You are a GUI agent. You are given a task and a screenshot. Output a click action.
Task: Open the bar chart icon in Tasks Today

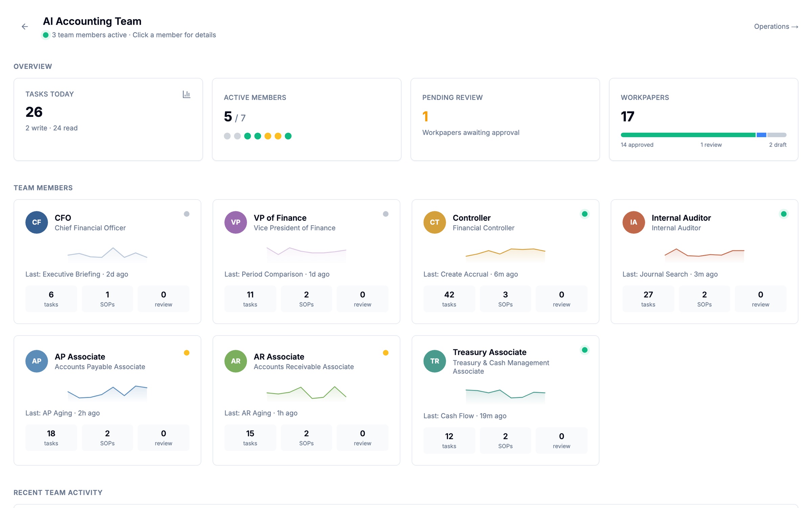[x=186, y=94]
